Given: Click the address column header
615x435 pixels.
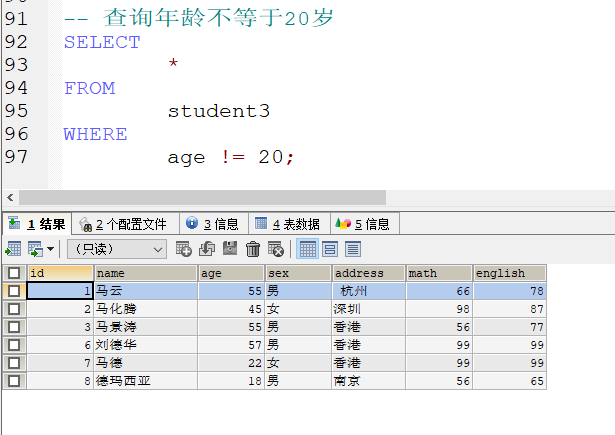Looking at the screenshot, I should [x=369, y=273].
